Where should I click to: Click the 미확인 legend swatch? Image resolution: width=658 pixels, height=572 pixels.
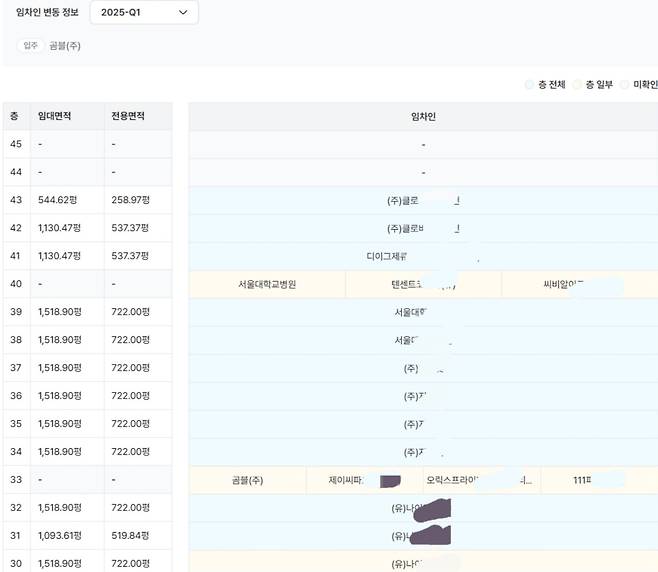click(624, 85)
